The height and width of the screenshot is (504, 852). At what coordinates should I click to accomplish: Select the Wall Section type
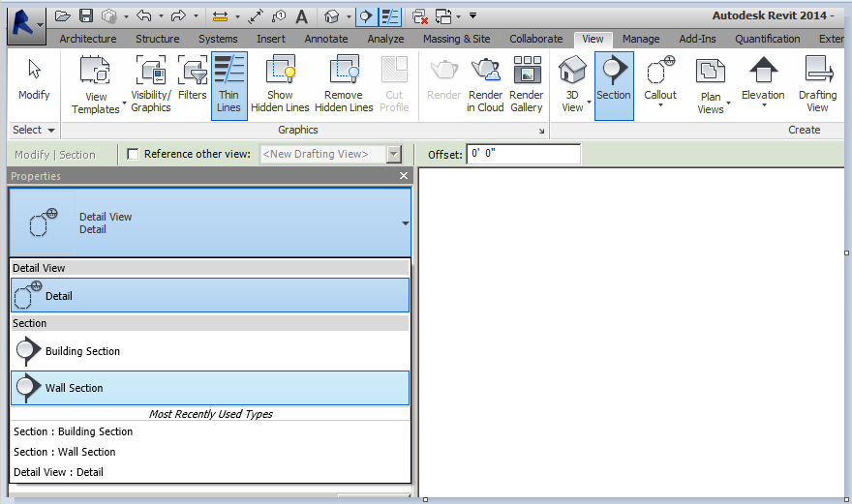click(x=210, y=388)
